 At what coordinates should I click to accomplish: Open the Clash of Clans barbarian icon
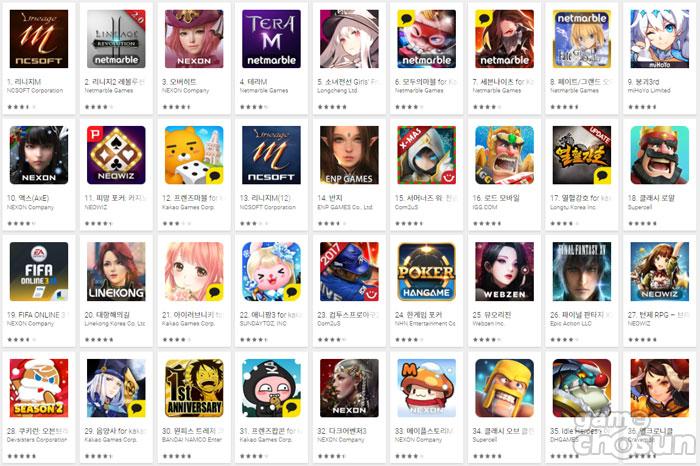504,388
